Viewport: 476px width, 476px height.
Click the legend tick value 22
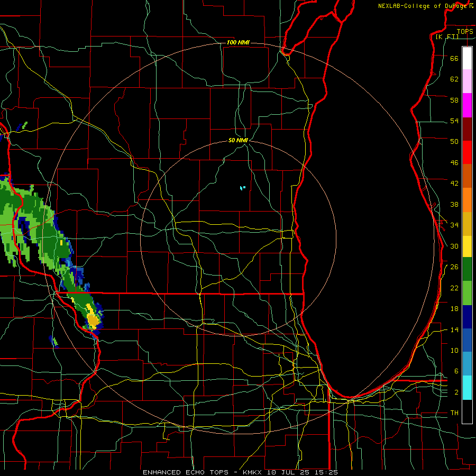[x=454, y=288]
